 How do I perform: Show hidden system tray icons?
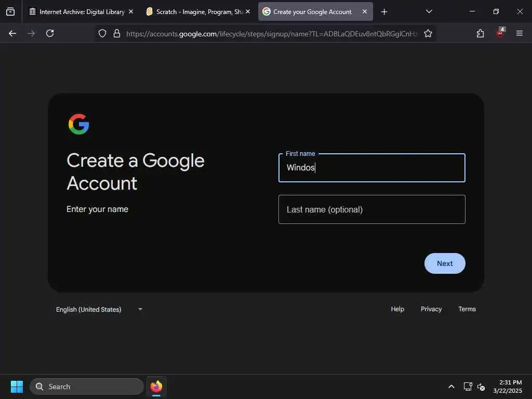tap(451, 387)
